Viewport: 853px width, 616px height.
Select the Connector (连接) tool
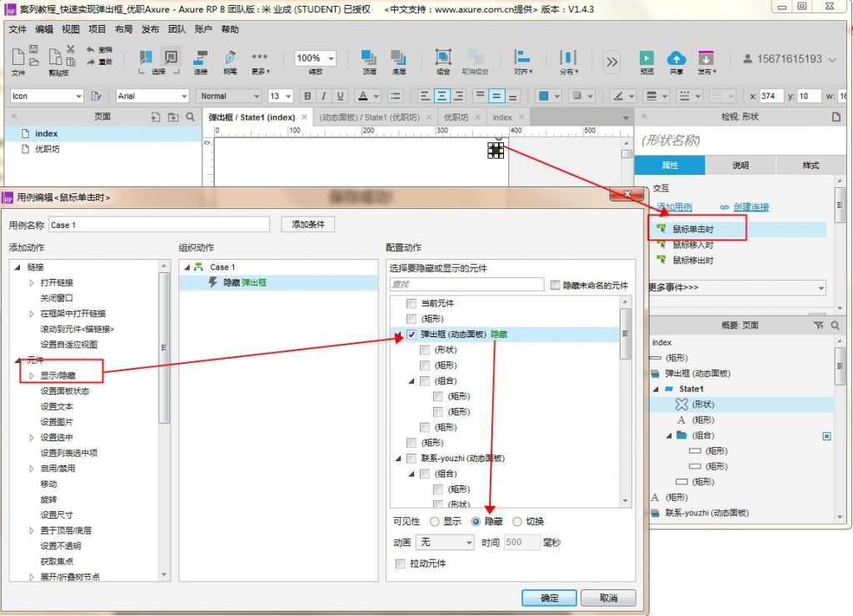tap(201, 59)
